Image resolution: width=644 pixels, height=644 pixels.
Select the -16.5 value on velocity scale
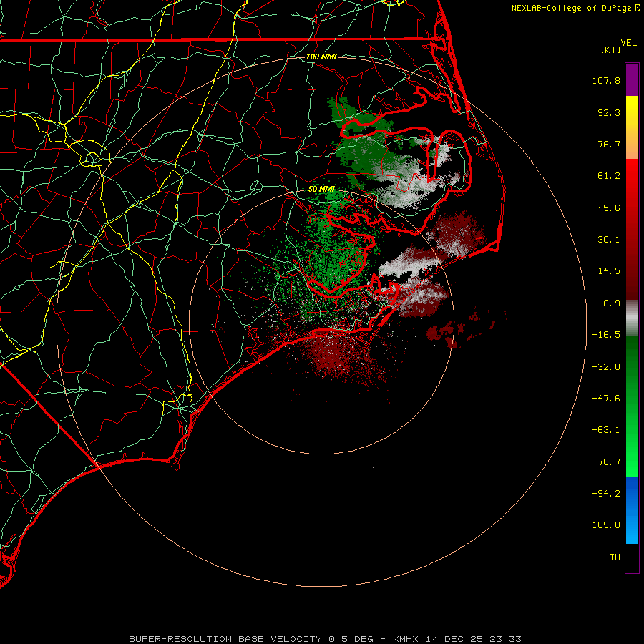click(x=606, y=335)
